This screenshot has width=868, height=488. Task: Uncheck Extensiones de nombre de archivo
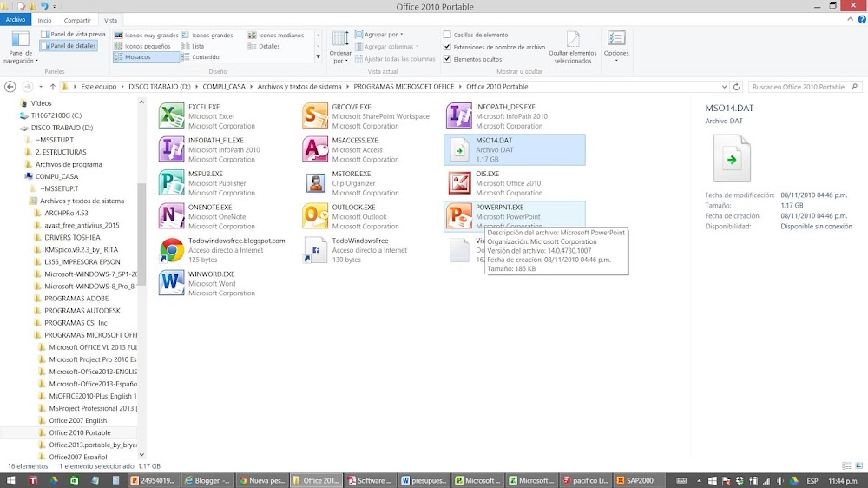pyautogui.click(x=447, y=47)
